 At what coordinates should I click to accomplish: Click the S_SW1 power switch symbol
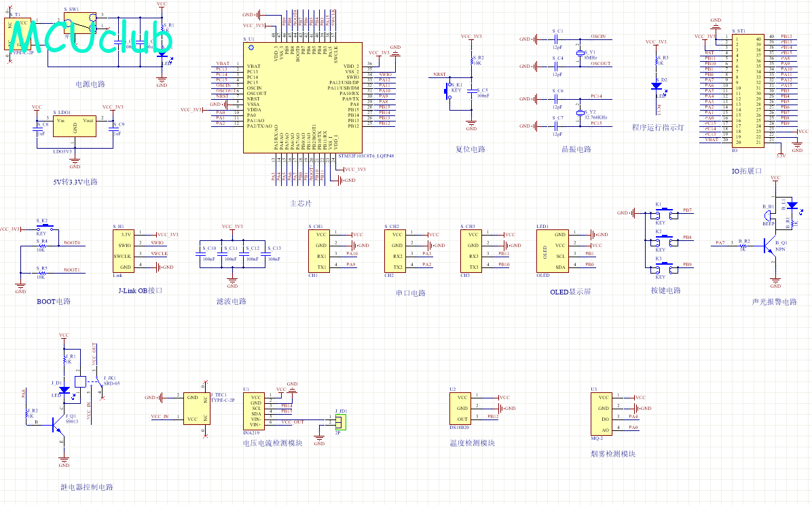coord(81,23)
